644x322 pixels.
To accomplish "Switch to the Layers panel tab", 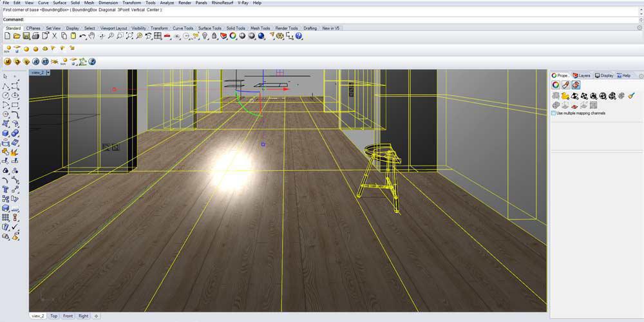I will 582,75.
